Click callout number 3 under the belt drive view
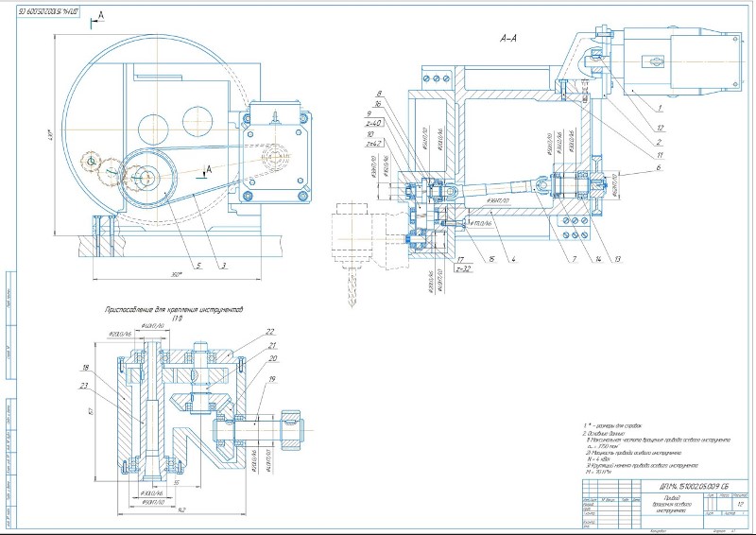 pos(223,266)
